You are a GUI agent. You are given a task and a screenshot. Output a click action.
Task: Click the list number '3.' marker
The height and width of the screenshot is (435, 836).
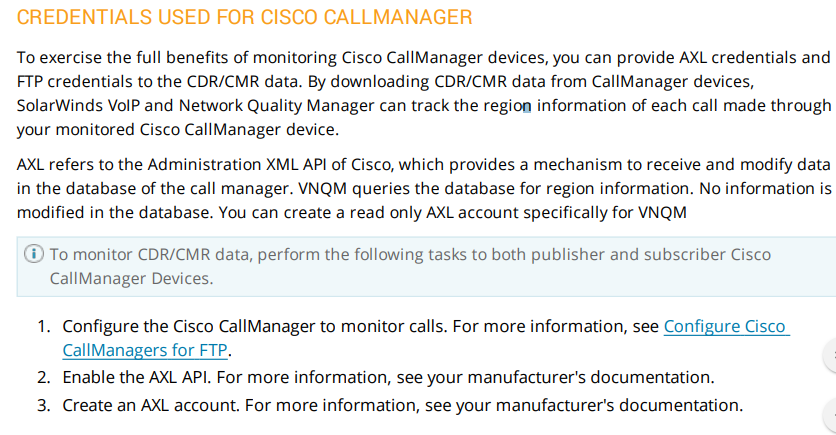(44, 405)
